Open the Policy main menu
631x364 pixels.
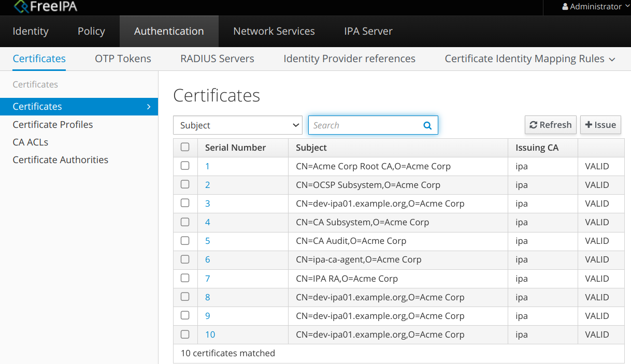tap(91, 31)
